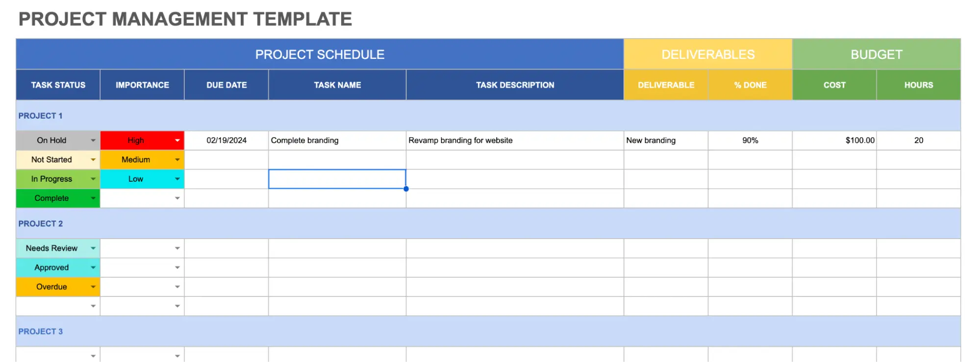
Task: Click the Revamp branding for website description
Action: click(514, 140)
